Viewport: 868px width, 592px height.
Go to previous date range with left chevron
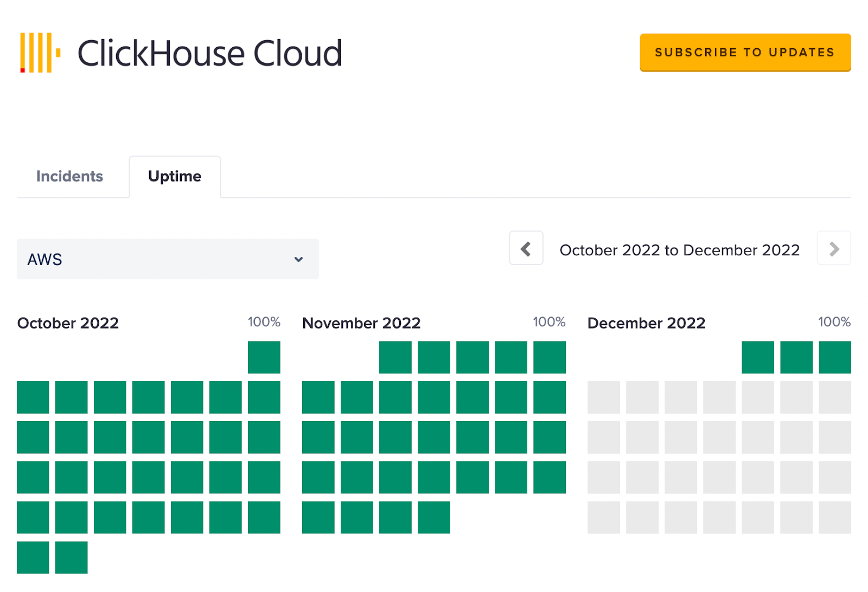tap(526, 249)
